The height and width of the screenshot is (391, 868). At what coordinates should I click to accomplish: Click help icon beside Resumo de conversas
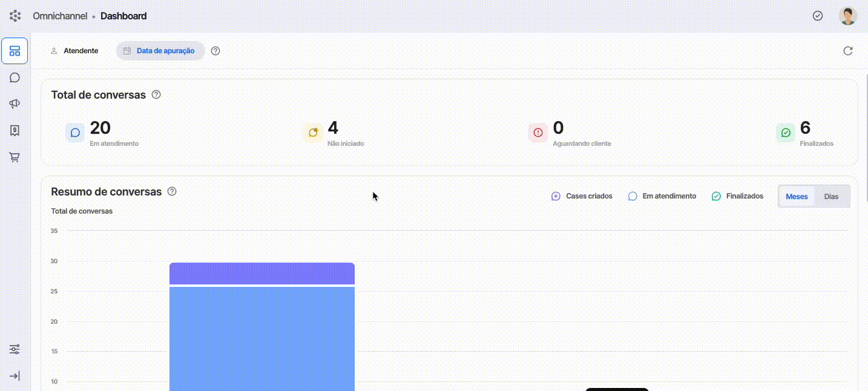(x=172, y=191)
